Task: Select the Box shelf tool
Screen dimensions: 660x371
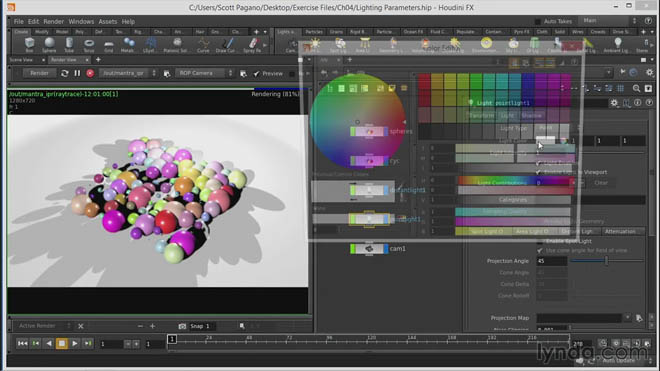Action: tap(29, 45)
